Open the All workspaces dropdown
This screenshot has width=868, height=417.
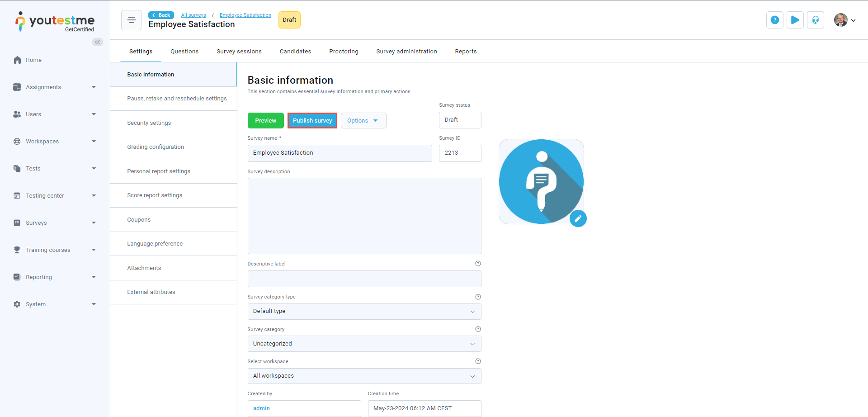click(364, 376)
